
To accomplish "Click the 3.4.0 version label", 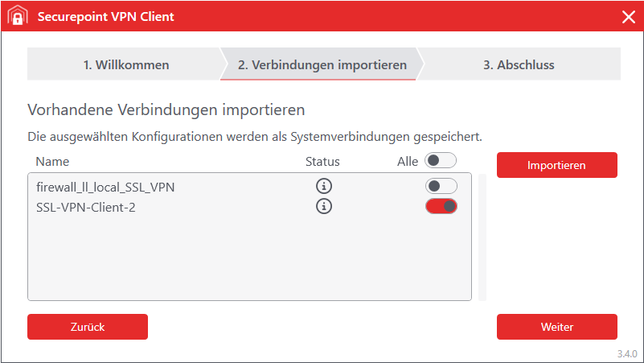I will point(627,354).
